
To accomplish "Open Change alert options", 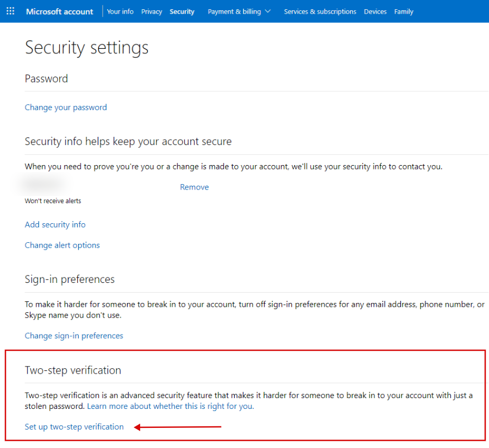I will (62, 245).
